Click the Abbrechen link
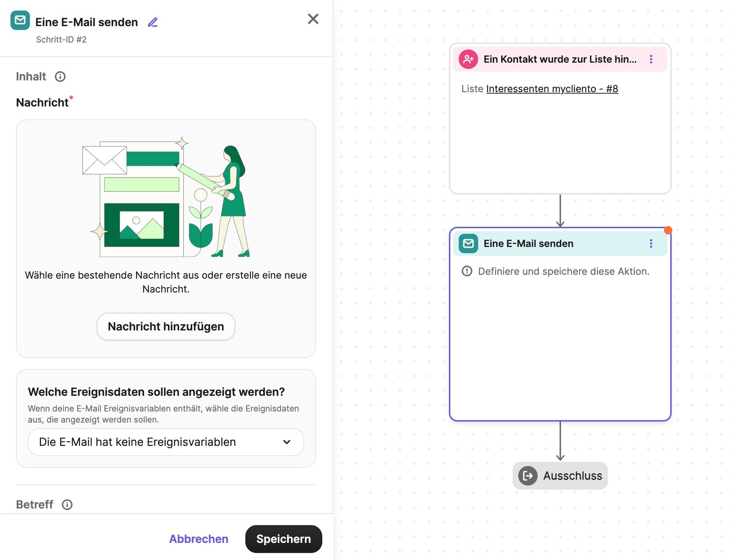 [x=198, y=539]
